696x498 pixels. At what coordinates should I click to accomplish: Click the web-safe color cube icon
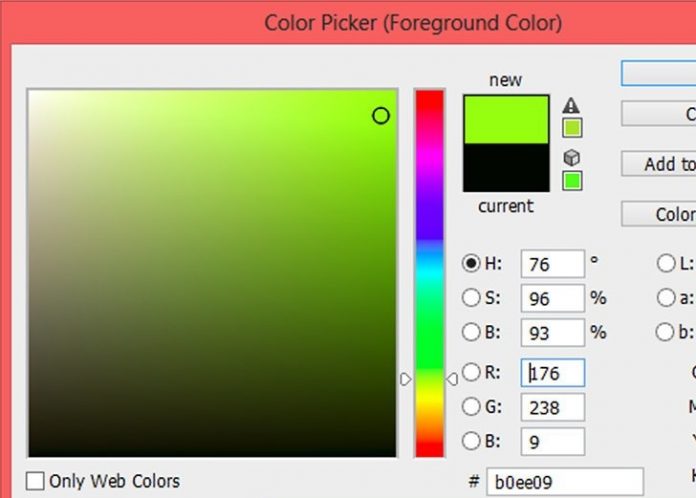pyautogui.click(x=571, y=158)
